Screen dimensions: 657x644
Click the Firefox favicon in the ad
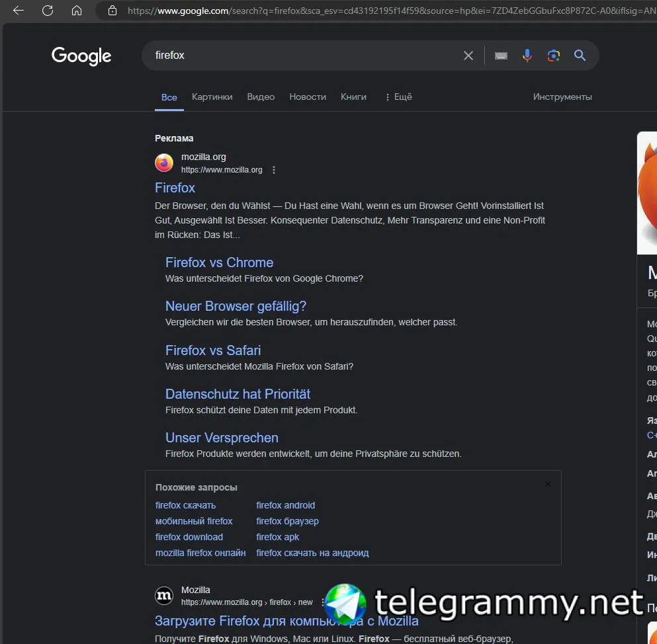(164, 163)
